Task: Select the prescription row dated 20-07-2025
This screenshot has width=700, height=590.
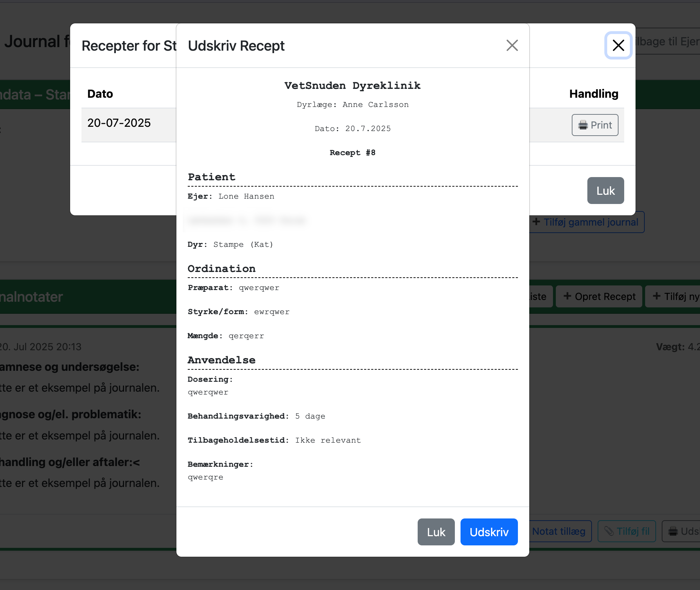Action: pos(119,123)
